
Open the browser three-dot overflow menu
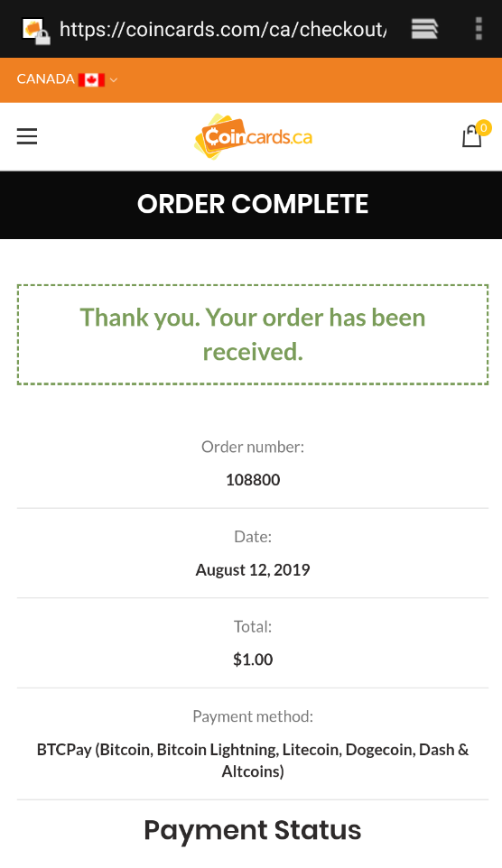point(479,29)
